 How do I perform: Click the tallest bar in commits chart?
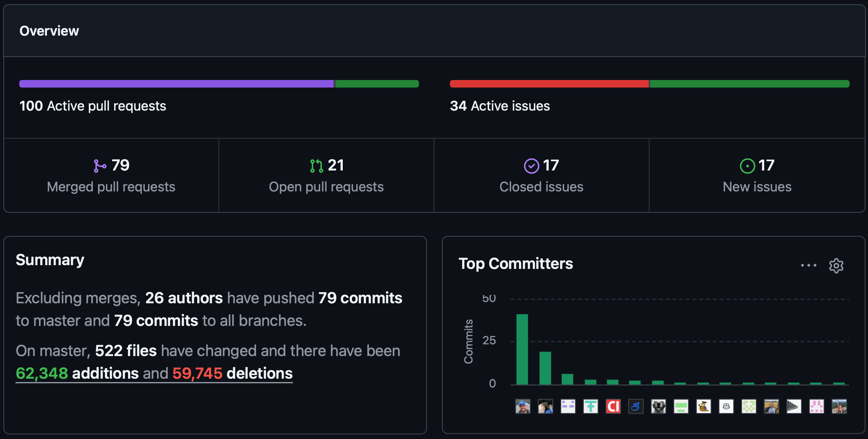click(522, 349)
